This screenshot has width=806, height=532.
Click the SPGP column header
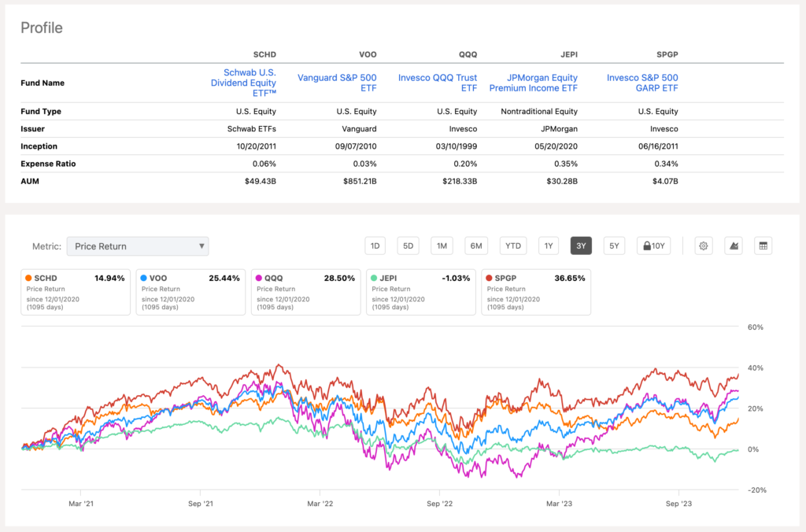tap(667, 54)
